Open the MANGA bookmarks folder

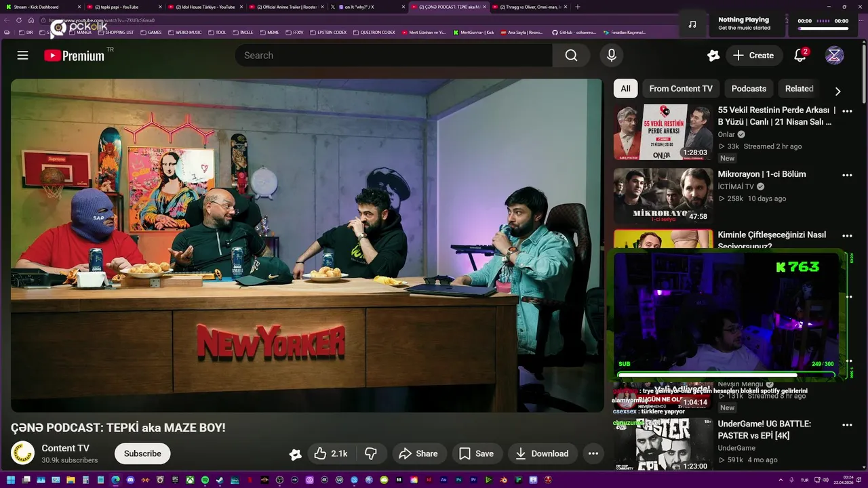pyautogui.click(x=81, y=33)
